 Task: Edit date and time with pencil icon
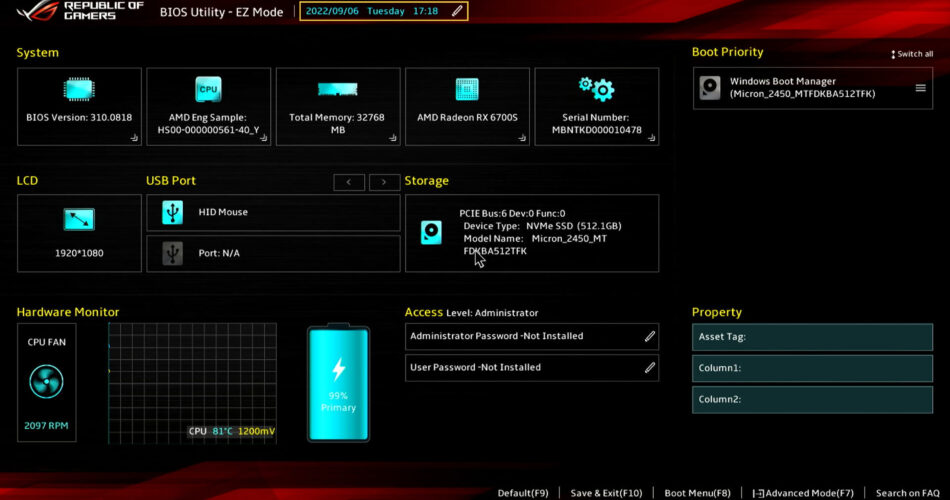(x=457, y=11)
